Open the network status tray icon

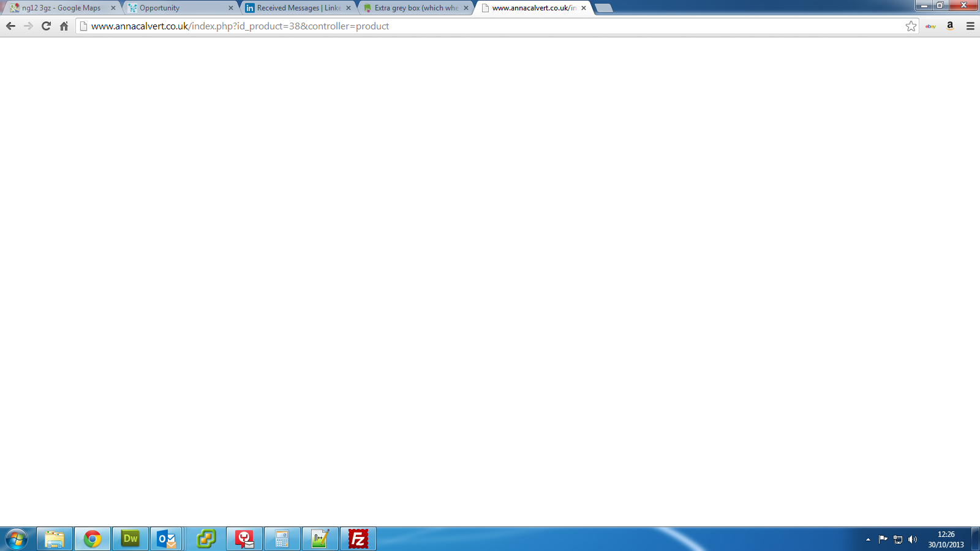[898, 539]
